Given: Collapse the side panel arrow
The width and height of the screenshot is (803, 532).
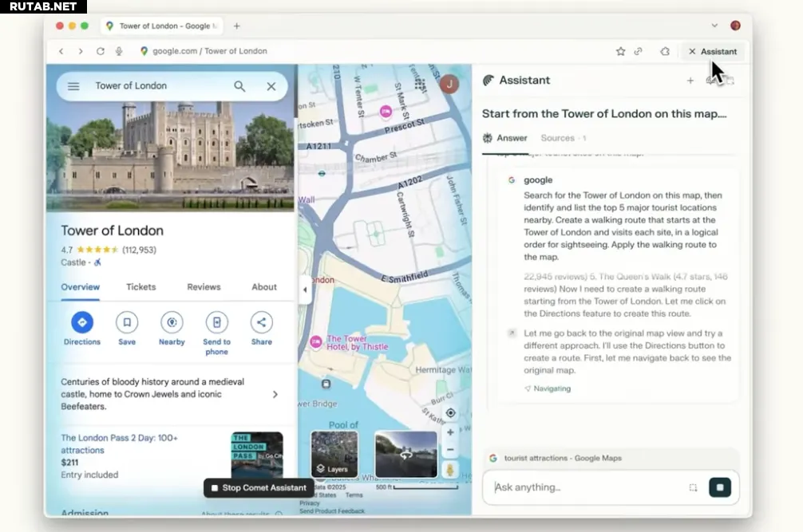Looking at the screenshot, I should tap(305, 290).
